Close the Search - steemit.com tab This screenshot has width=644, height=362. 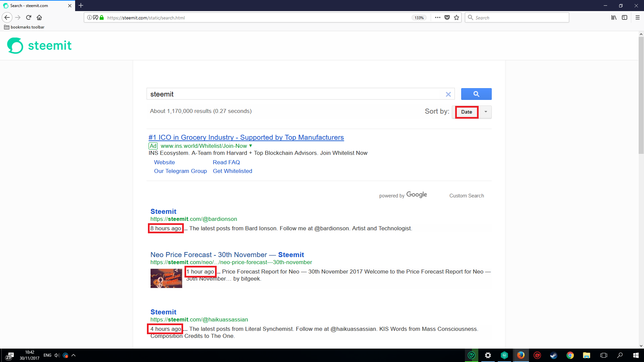70,6
